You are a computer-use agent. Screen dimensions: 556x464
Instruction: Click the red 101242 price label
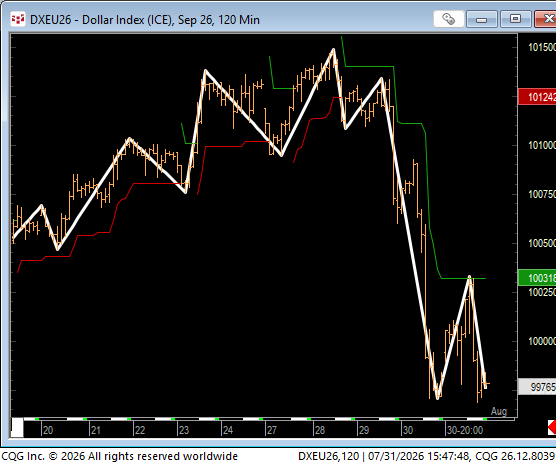point(537,97)
